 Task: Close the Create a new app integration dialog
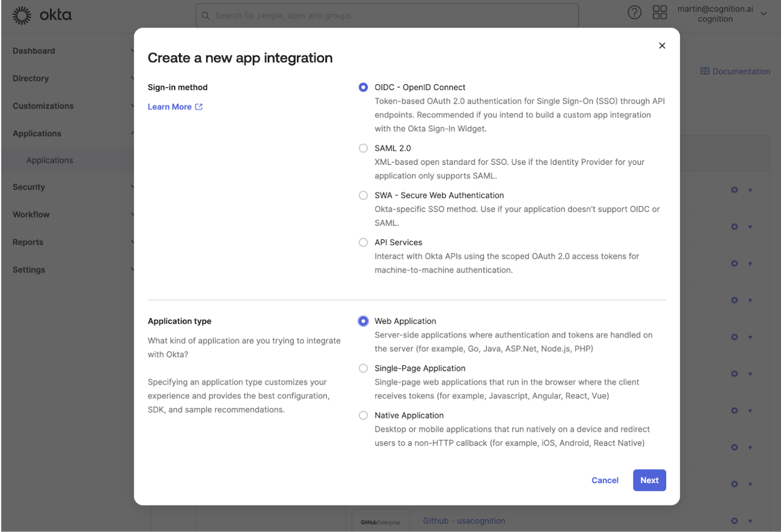coord(662,45)
